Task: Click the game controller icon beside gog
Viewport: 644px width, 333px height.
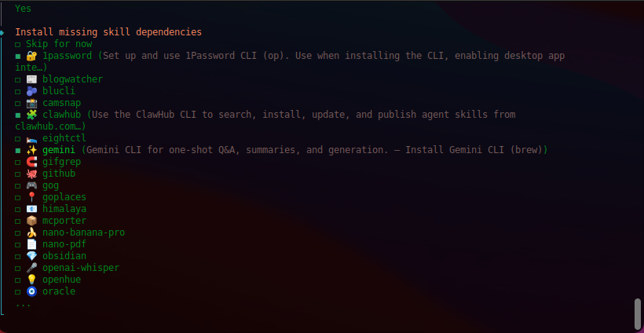Action: [x=31, y=185]
